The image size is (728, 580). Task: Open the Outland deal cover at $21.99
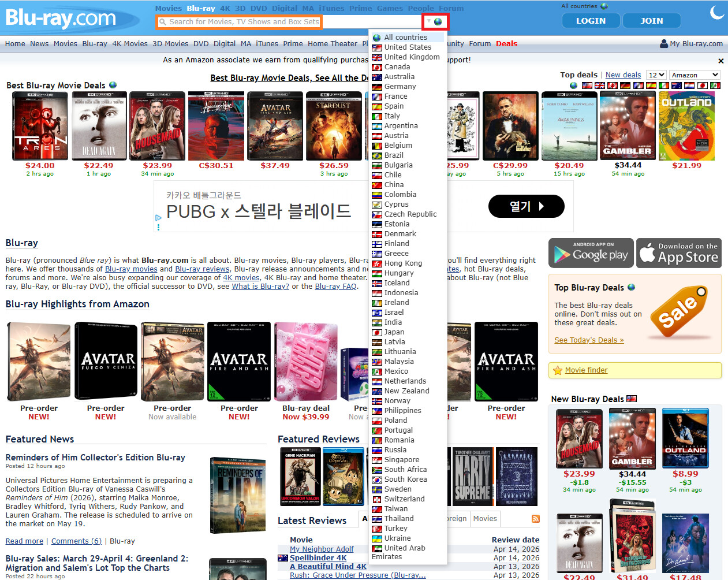[x=686, y=125]
